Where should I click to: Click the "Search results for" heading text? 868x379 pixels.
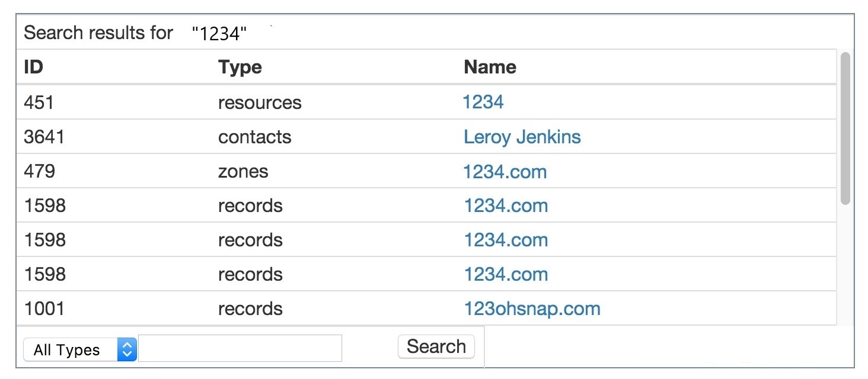tap(98, 33)
